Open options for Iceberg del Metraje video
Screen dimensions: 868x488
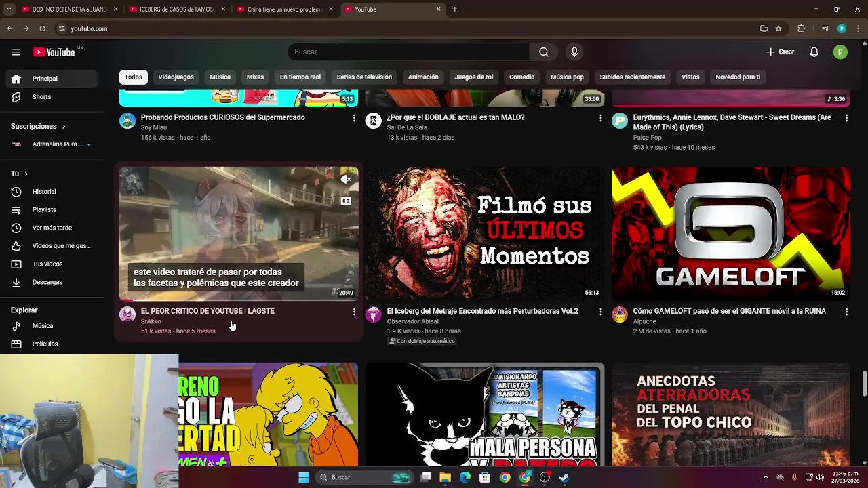pos(600,312)
